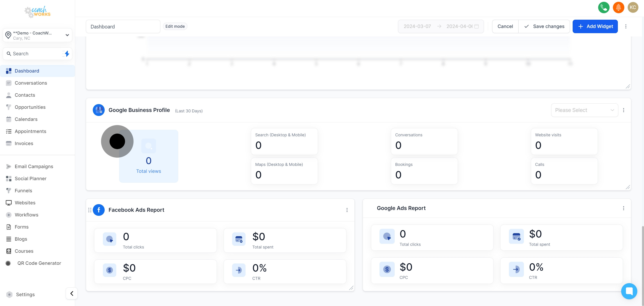Open the QR Code Generator menu item

click(x=39, y=263)
